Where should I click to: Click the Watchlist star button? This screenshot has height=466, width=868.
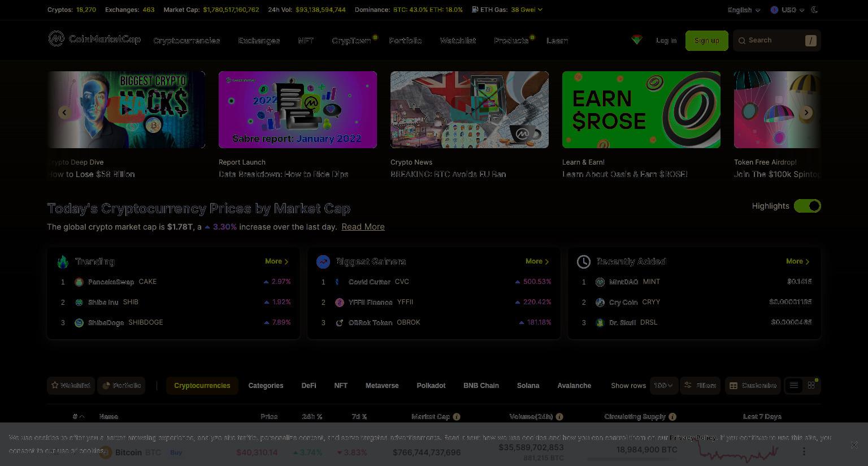click(x=71, y=386)
